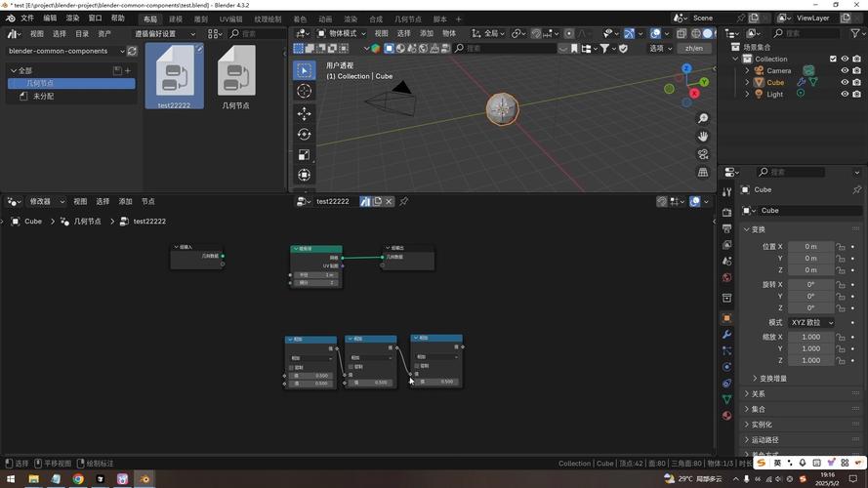The height and width of the screenshot is (488, 868).
Task: Open the Render properties tab
Action: tap(726, 213)
